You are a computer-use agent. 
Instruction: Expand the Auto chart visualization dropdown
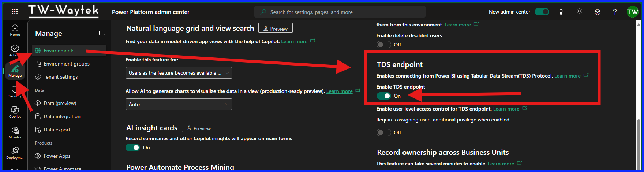pos(179,104)
